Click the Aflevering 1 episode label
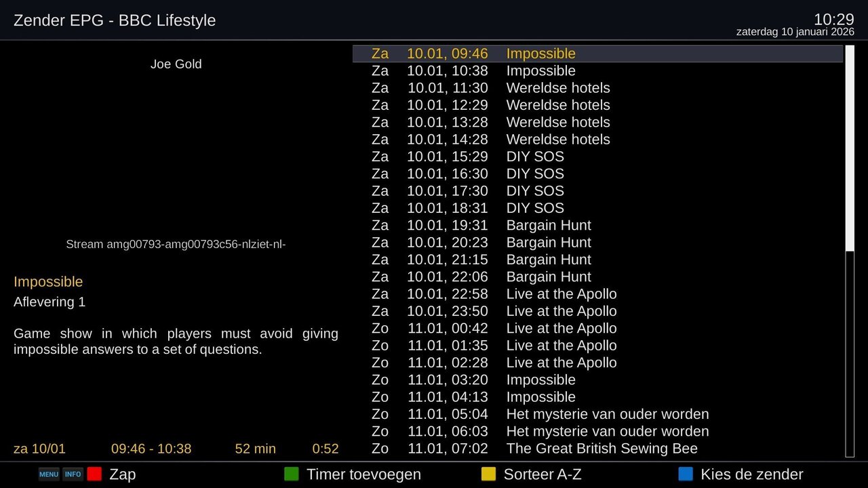 click(x=50, y=302)
